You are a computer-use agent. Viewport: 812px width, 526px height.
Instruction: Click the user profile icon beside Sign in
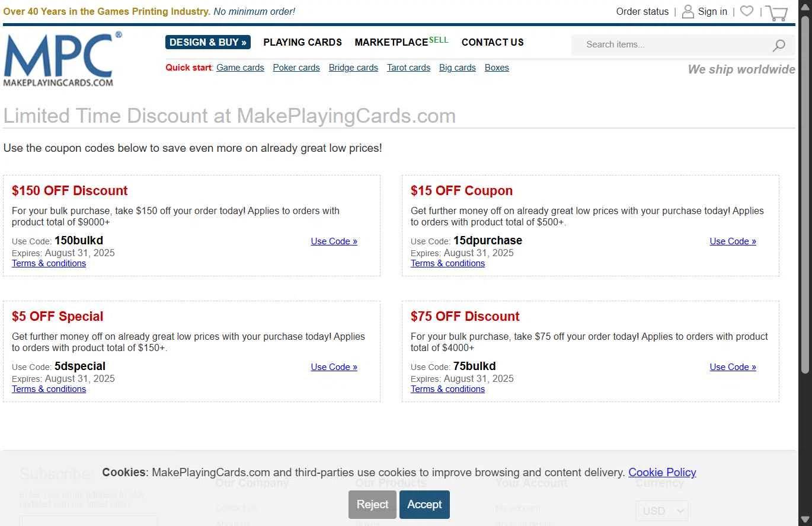(x=688, y=11)
